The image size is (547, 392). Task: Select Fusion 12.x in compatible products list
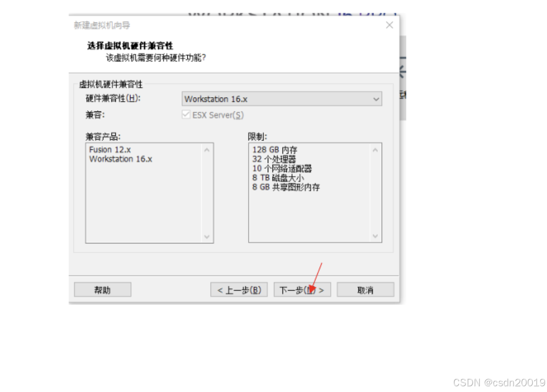coord(110,150)
